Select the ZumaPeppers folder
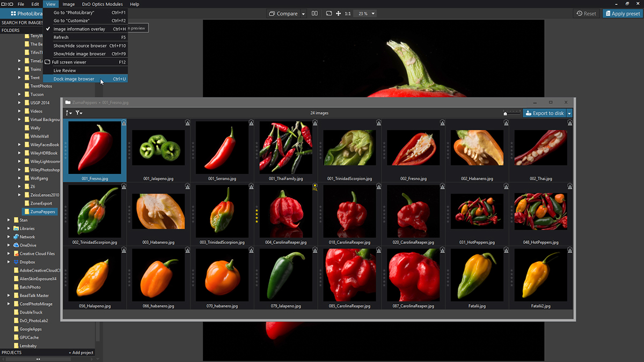This screenshot has width=644, height=362. 39,212
